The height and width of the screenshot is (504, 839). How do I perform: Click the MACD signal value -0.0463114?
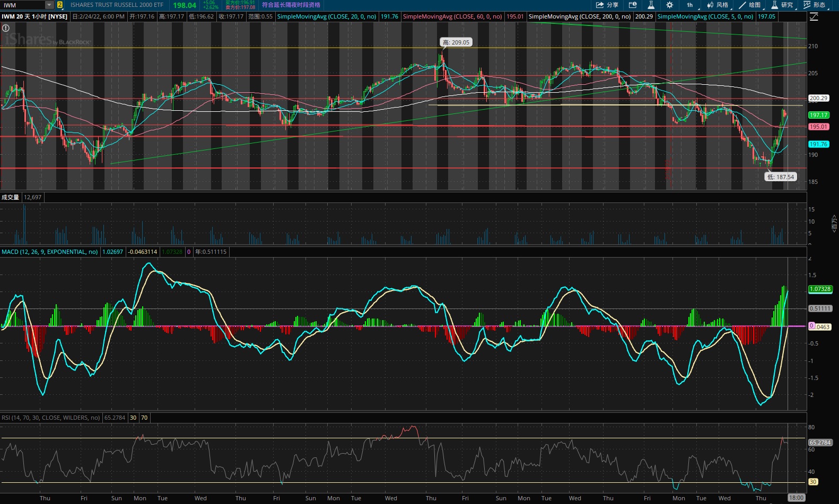pos(143,252)
